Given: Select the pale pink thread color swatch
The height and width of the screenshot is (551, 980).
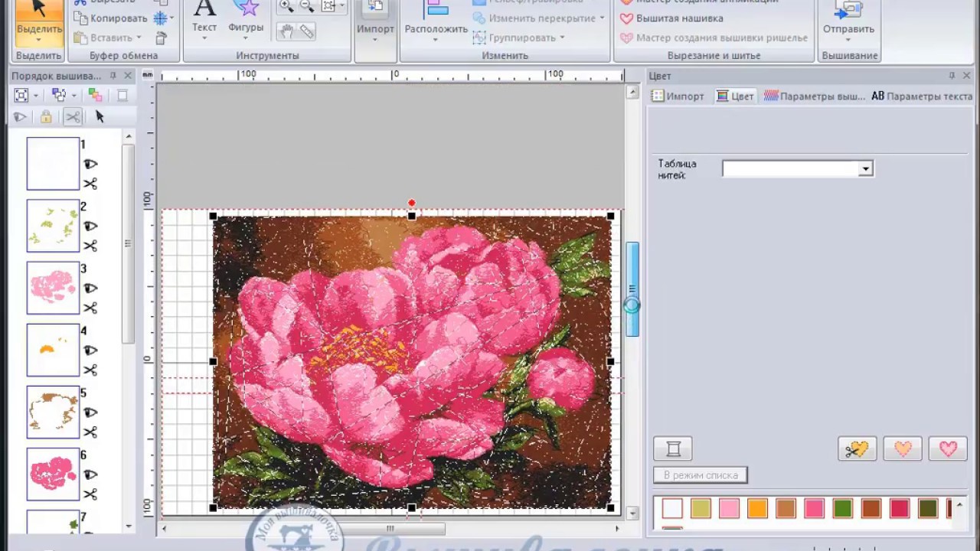Looking at the screenshot, I should tap(729, 508).
